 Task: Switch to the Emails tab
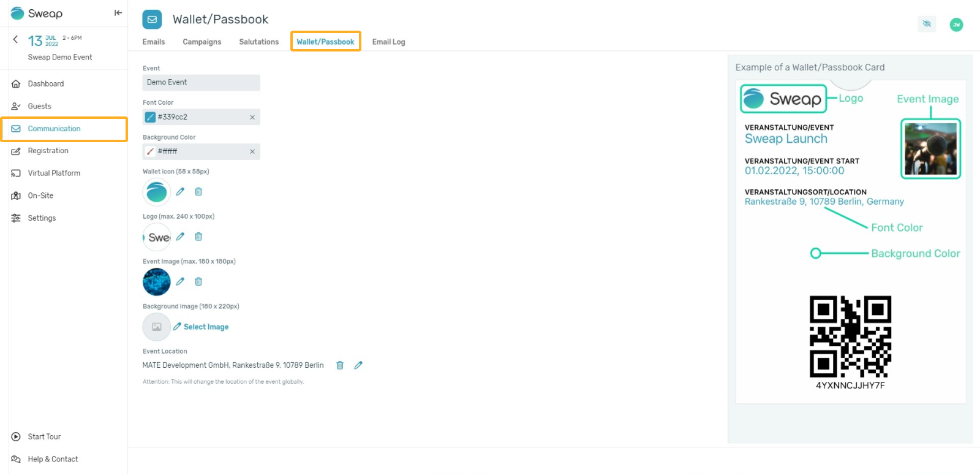coord(154,42)
